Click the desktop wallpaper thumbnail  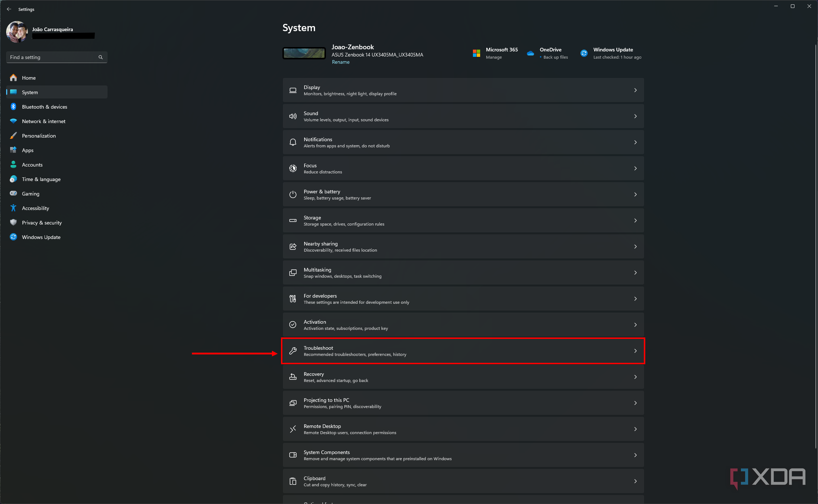coord(304,53)
